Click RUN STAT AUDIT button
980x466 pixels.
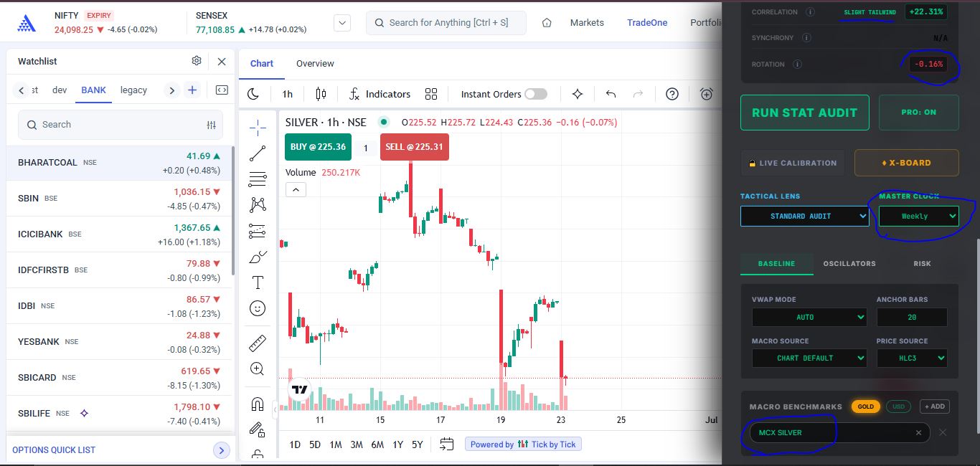[x=805, y=113]
